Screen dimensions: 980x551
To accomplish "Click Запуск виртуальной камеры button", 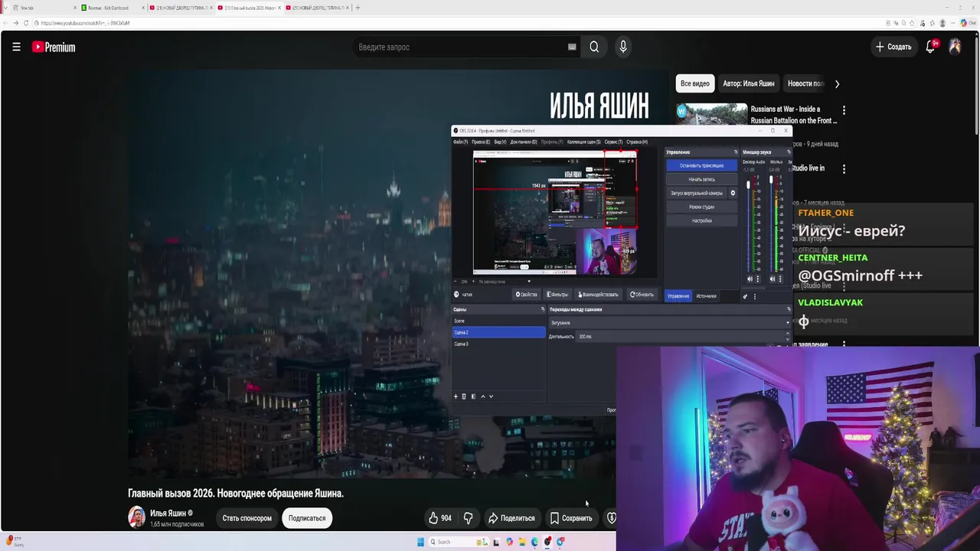I will click(696, 193).
